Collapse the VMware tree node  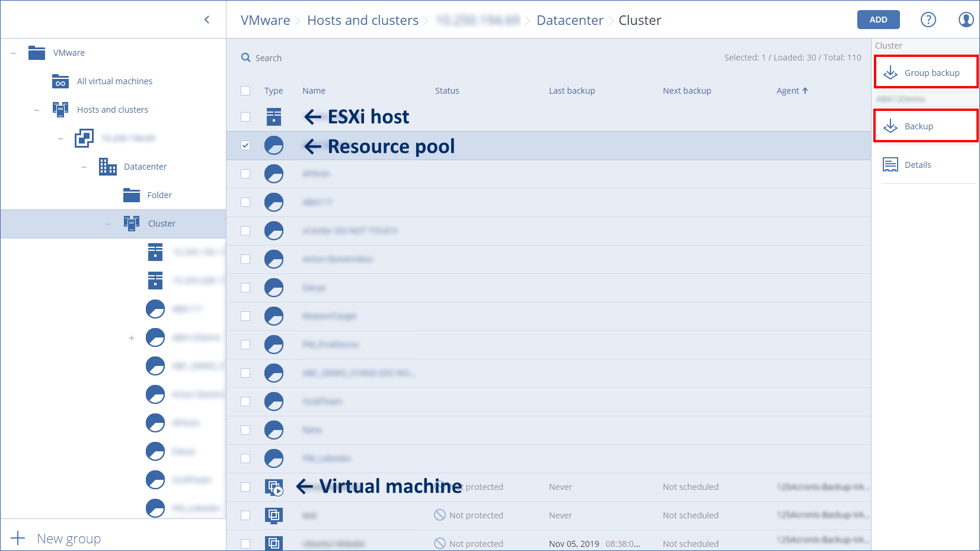coord(13,53)
